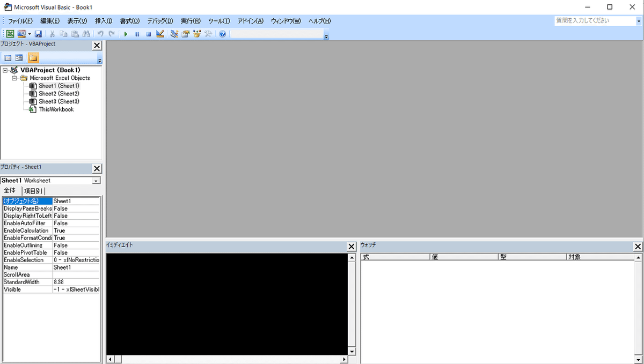Toggle Design Mode icon
This screenshot has height=364, width=644.
(x=160, y=34)
